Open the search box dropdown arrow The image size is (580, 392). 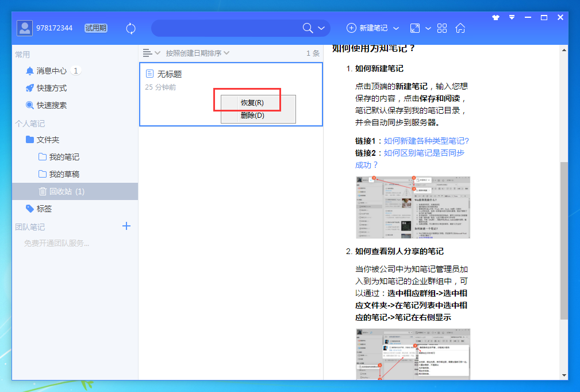(x=321, y=28)
